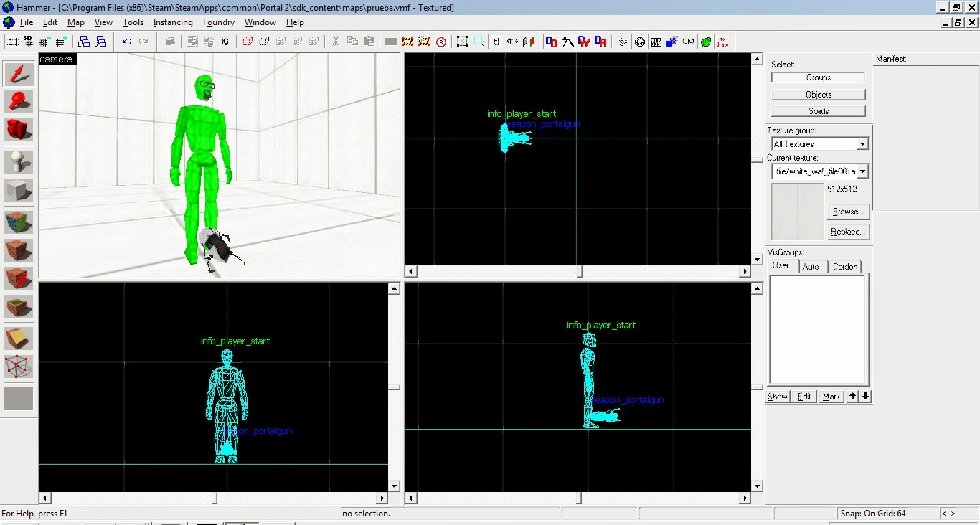Image resolution: width=980 pixels, height=525 pixels.
Task: Click the Objects select button
Action: coord(818,93)
